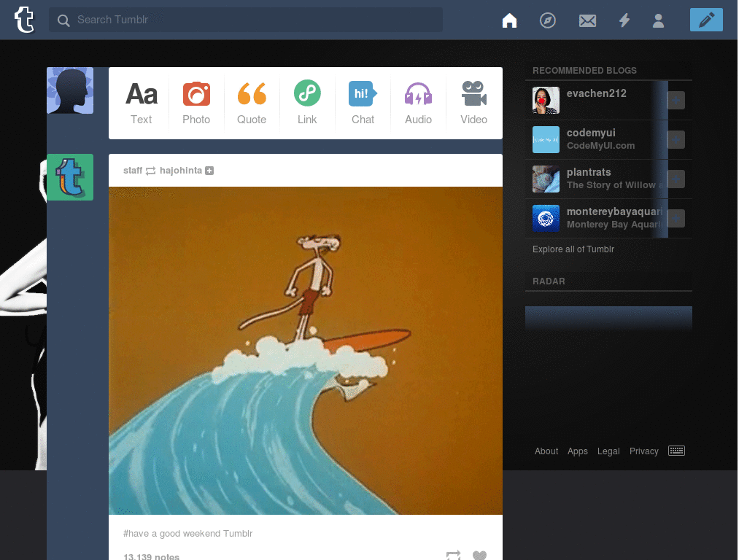The height and width of the screenshot is (560, 747).
Task: Create a new Video post
Action: click(x=473, y=103)
